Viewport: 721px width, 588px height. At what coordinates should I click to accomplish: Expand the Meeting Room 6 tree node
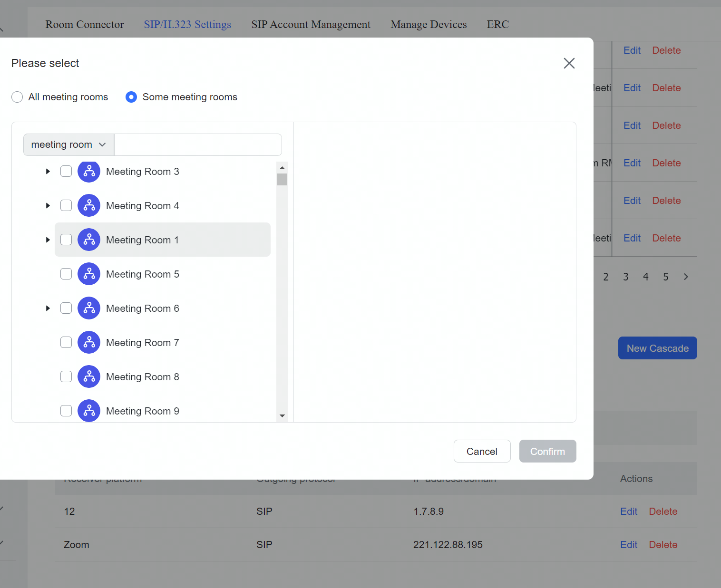tap(48, 308)
